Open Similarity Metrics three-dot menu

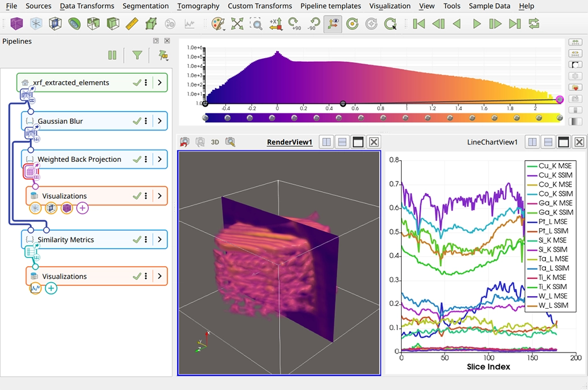point(146,240)
